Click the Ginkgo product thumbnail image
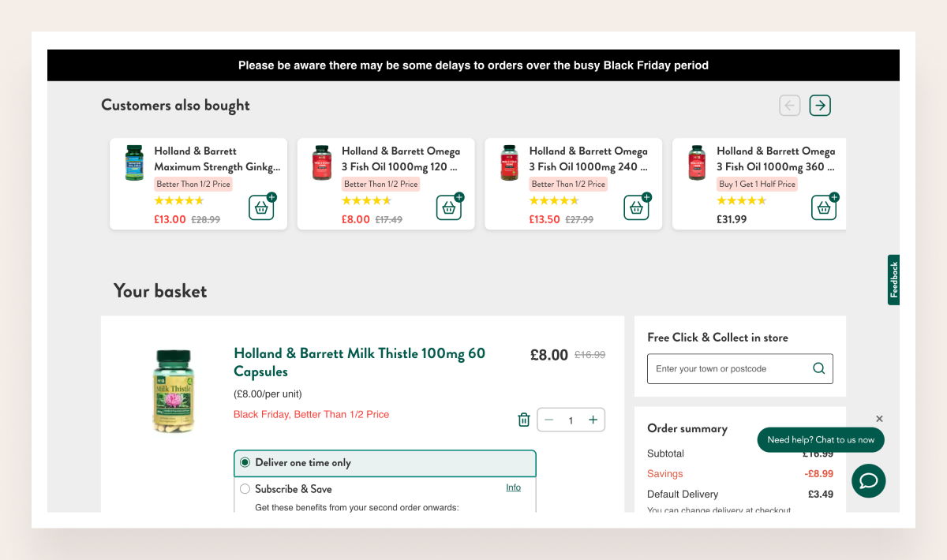 pos(134,162)
